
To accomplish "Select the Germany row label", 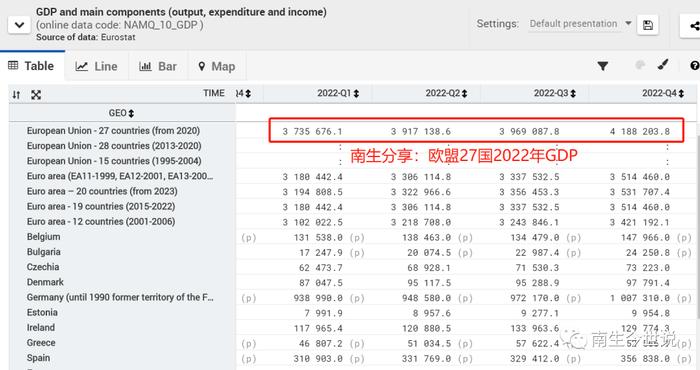I will (x=120, y=298).
